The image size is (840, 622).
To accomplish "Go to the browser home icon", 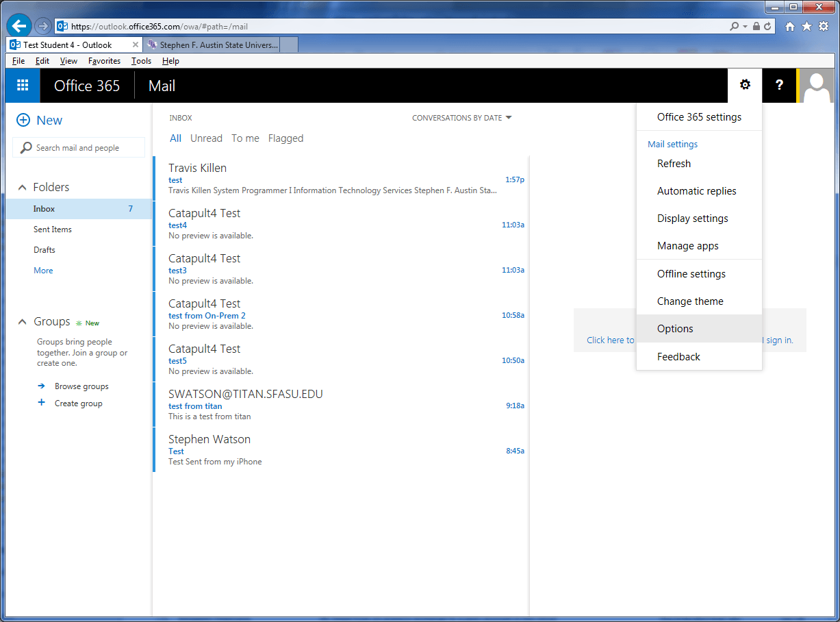I will coord(790,27).
